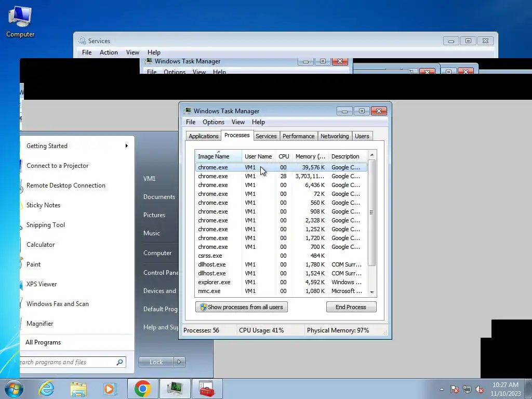Open Pictures link in Start menu

pos(154,215)
